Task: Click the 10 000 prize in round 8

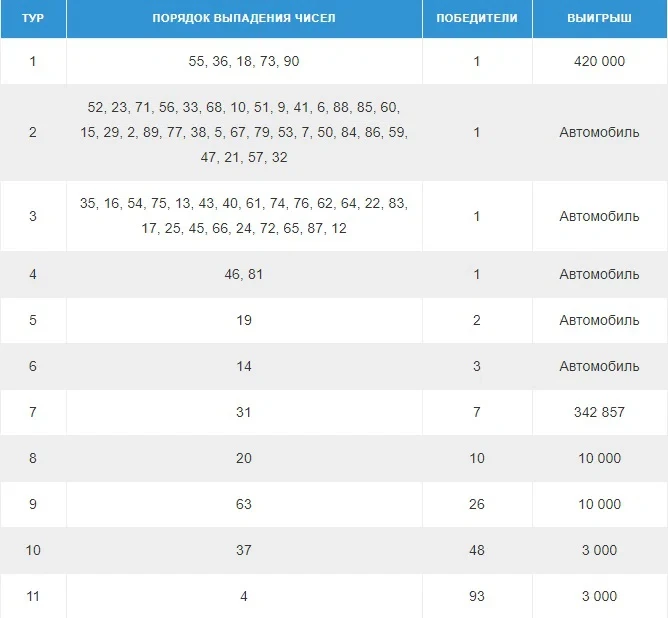Action: 599,458
